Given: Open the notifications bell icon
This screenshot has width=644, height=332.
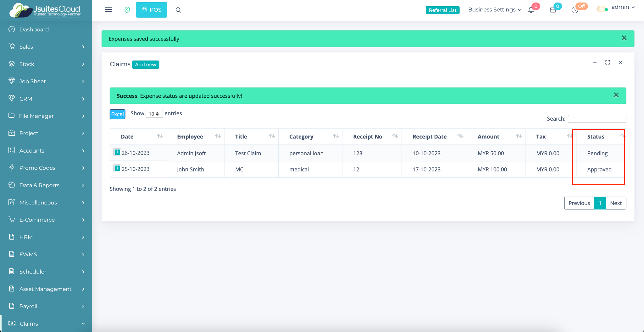Looking at the screenshot, I should [x=531, y=10].
